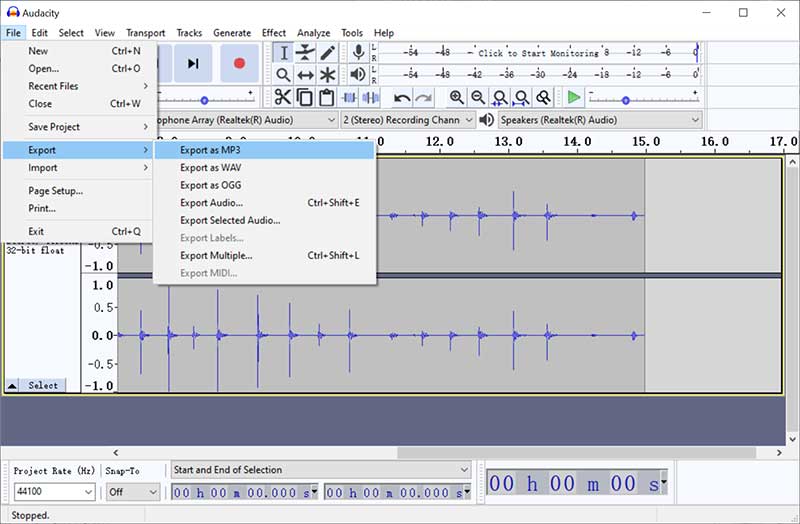
Task: Click the track Select button
Action: point(43,385)
